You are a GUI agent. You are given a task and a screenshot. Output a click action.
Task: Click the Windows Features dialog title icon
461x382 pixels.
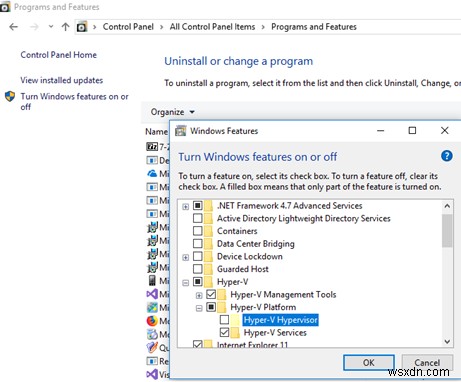(x=181, y=131)
